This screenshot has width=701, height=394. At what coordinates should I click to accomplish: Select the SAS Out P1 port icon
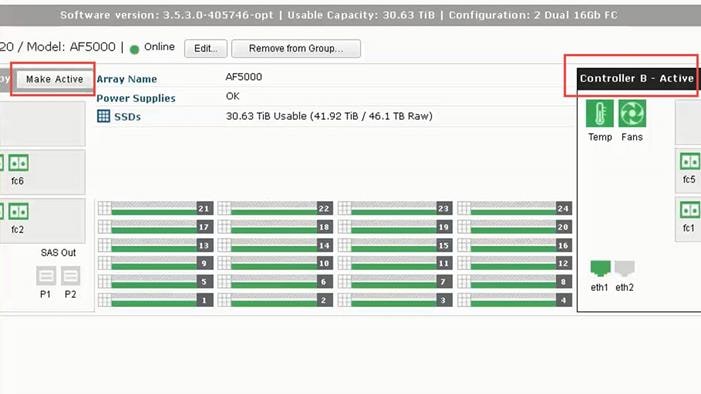[x=46, y=276]
